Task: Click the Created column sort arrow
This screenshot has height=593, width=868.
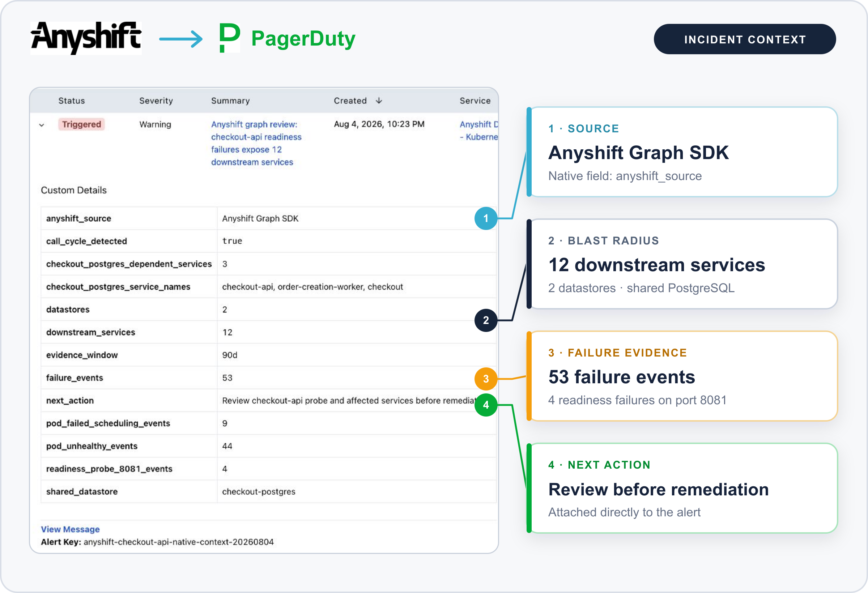Action: pyautogui.click(x=379, y=101)
